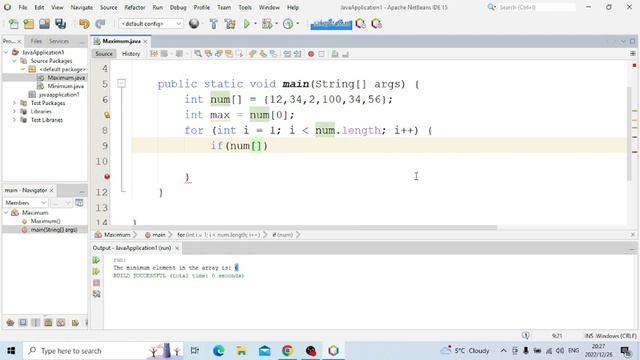Switch to the Files tab

36,41
